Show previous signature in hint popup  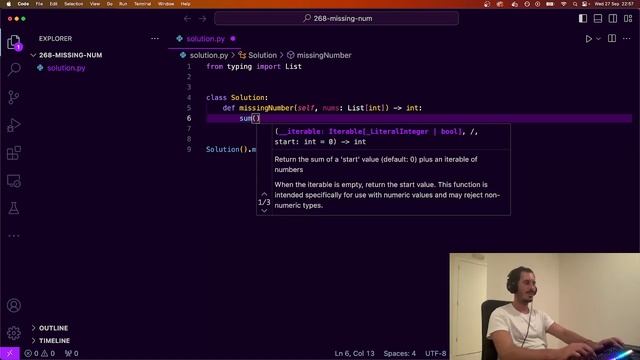264,194
